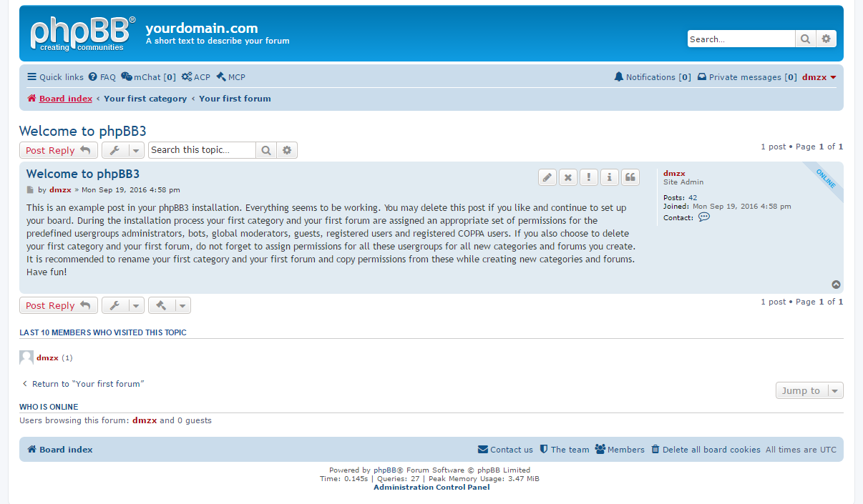The width and height of the screenshot is (863, 504).
Task: Click 'Contact us' in the footer
Action: click(505, 450)
